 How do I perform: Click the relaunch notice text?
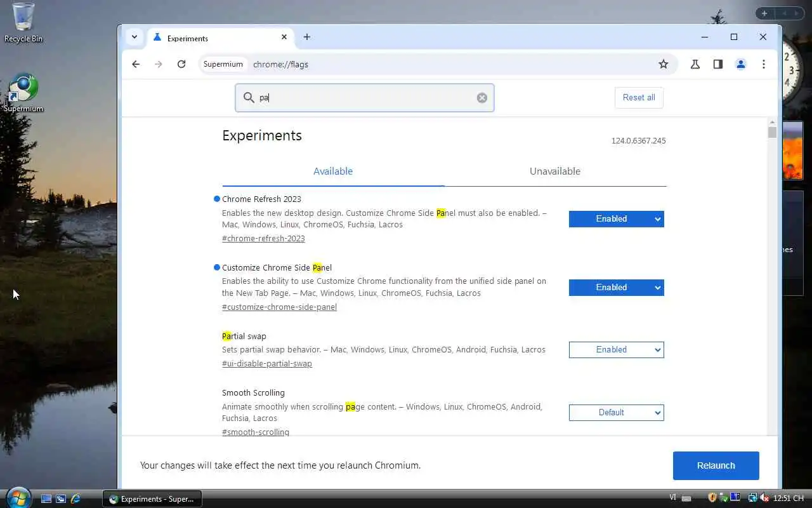tap(280, 465)
